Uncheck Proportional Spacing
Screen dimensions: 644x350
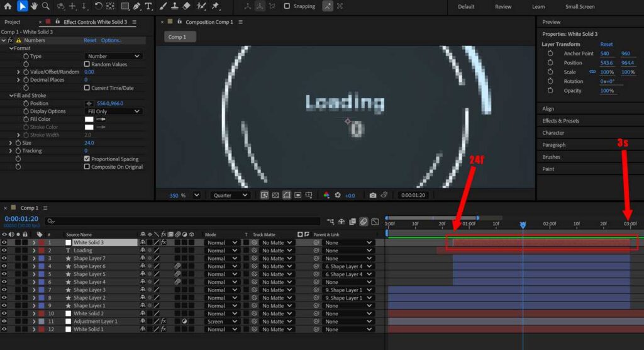(x=87, y=159)
